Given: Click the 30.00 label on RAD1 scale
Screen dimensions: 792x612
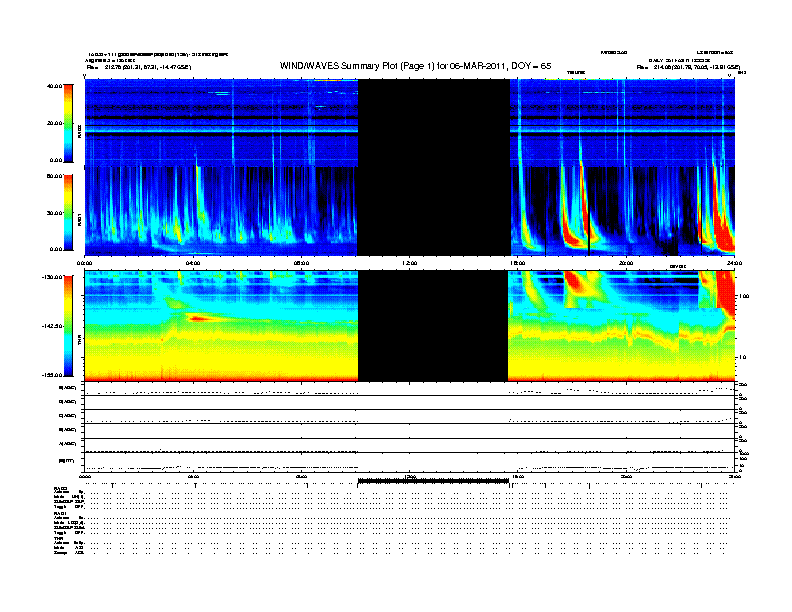Looking at the screenshot, I should tap(54, 213).
